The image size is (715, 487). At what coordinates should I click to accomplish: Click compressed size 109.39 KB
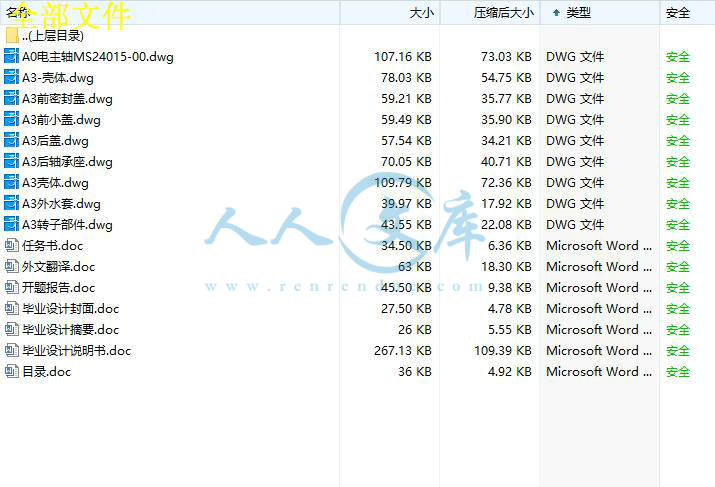pyautogui.click(x=503, y=350)
